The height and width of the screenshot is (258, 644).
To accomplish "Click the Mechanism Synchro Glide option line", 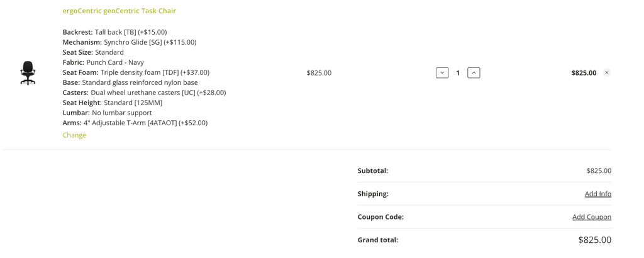I will (x=130, y=42).
